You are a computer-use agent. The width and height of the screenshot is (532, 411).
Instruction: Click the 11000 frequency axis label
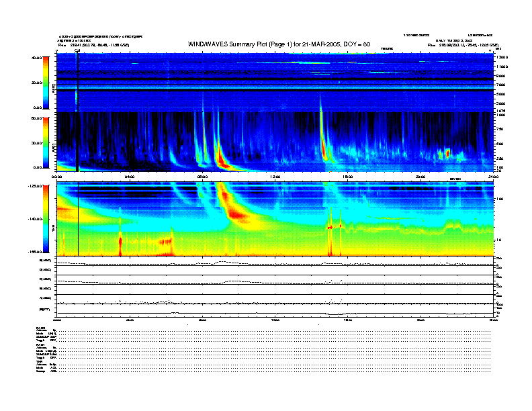[x=502, y=66]
